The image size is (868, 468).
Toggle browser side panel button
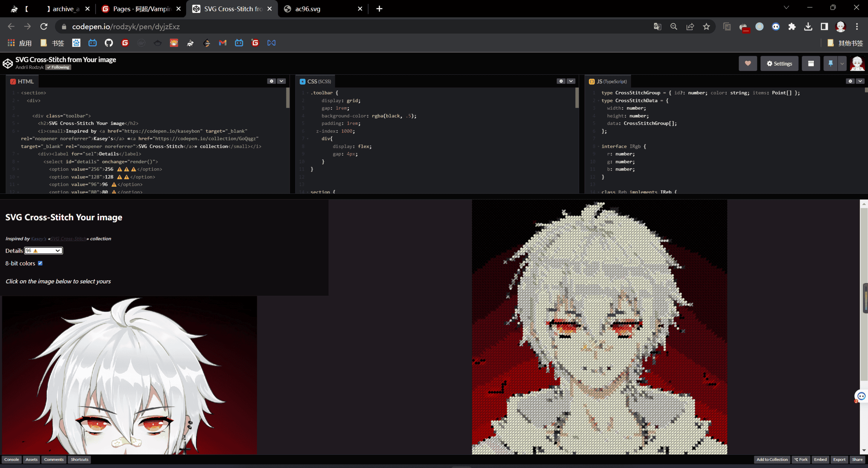tap(824, 26)
